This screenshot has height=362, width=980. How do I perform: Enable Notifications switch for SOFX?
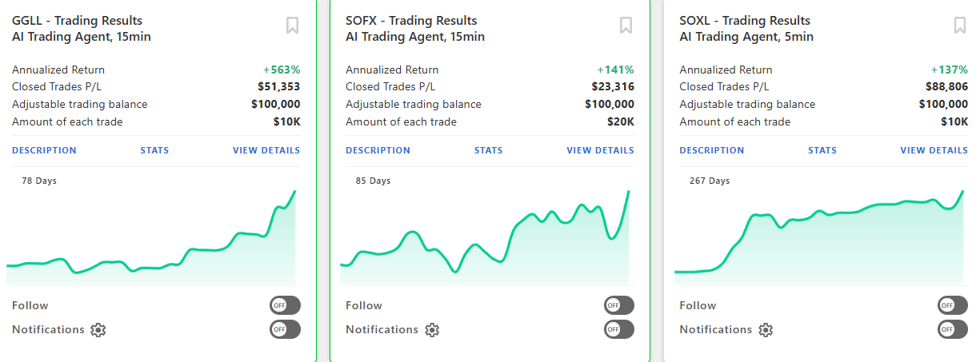click(x=618, y=329)
